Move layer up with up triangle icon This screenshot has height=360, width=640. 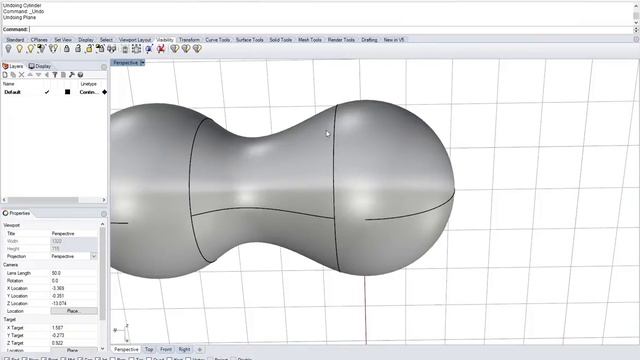pos(30,75)
